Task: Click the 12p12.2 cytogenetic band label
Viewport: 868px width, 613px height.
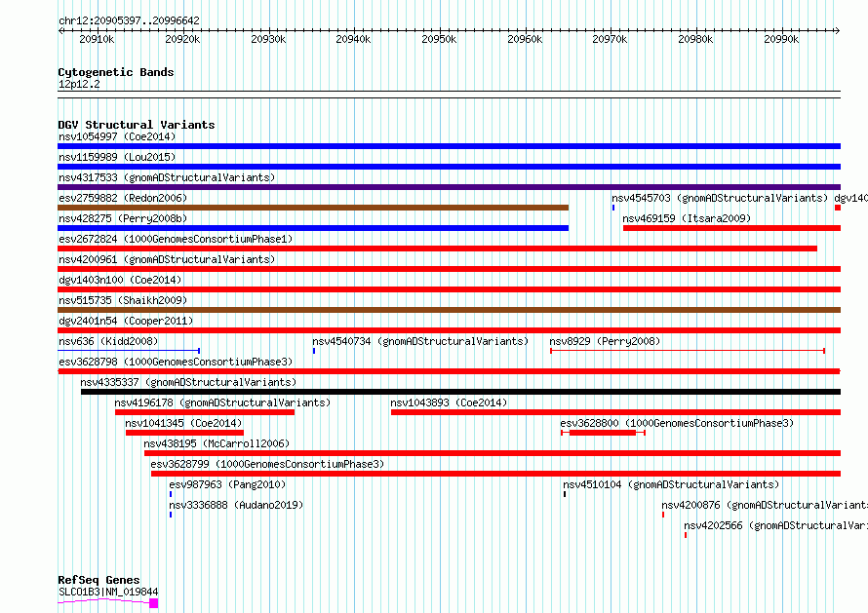Action: coord(79,85)
